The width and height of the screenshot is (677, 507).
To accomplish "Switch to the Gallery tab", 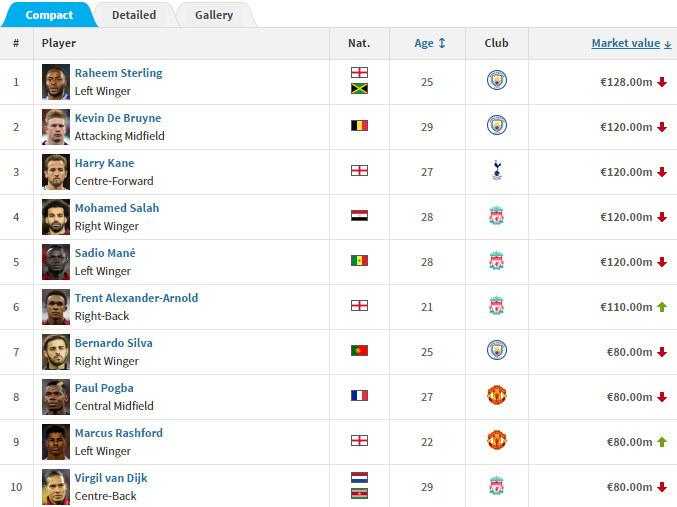I will (214, 15).
